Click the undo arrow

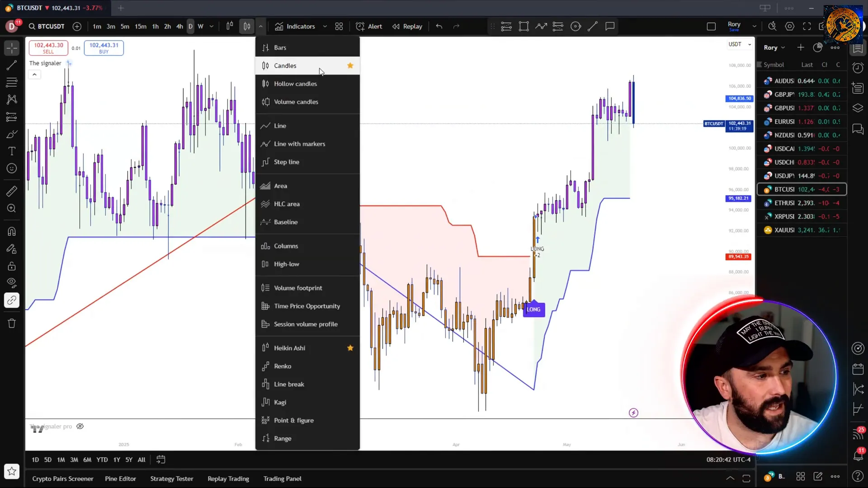(439, 26)
